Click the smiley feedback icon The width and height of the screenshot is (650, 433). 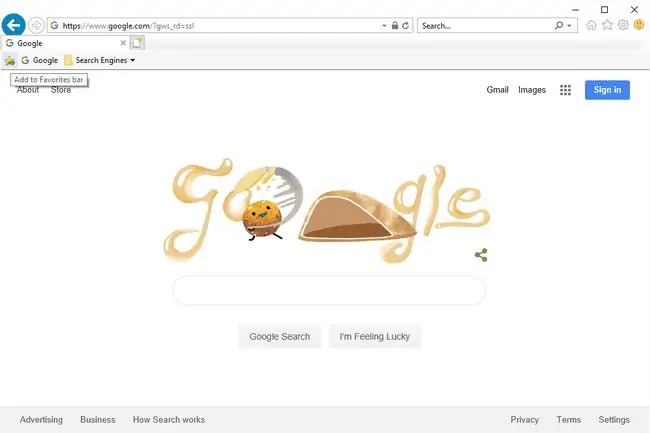pos(639,25)
